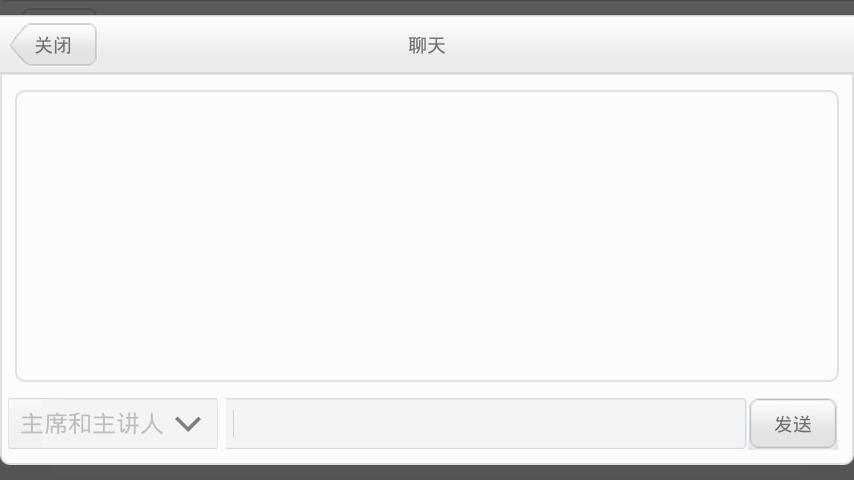Send the message with 发送 button
Screen dimensions: 854x480
(792, 423)
